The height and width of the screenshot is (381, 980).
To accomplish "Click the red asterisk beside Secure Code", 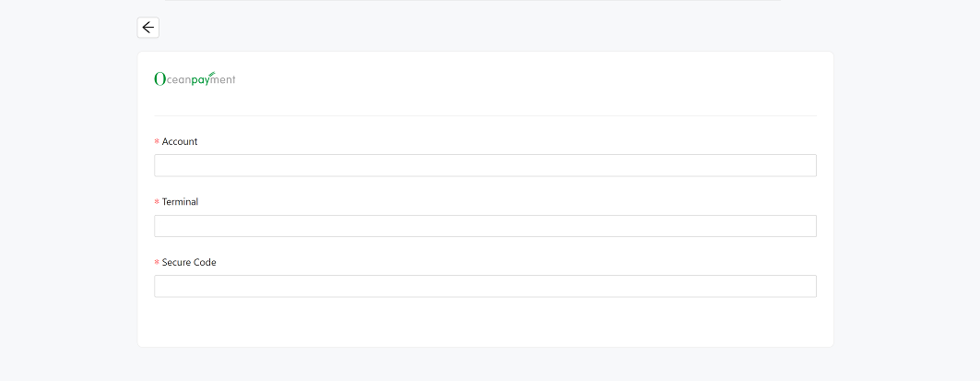I will tap(157, 263).
